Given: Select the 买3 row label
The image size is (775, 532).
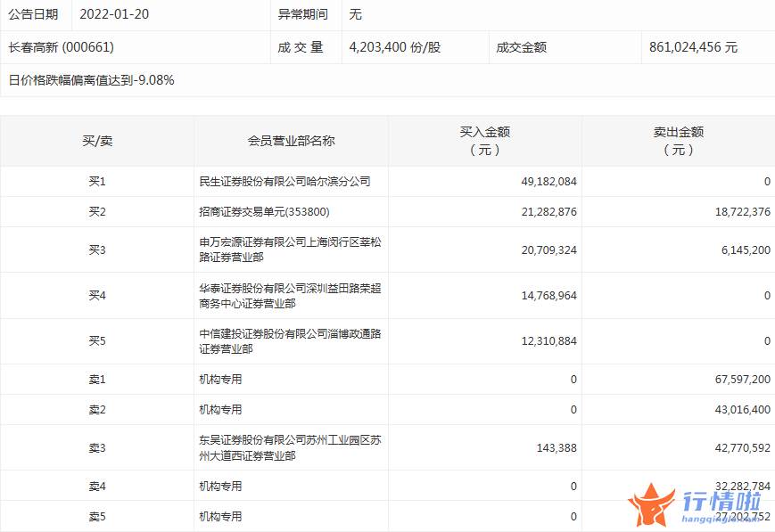Looking at the screenshot, I should click(x=97, y=250).
